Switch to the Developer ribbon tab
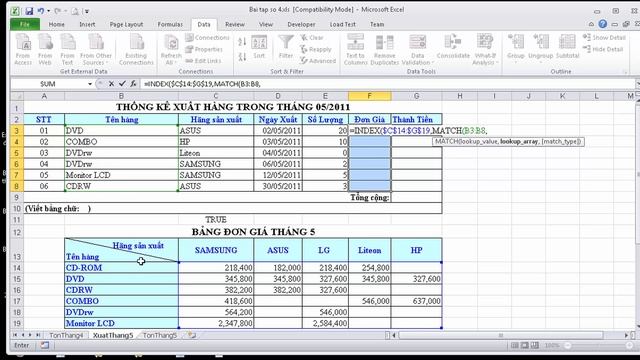 pyautogui.click(x=301, y=24)
